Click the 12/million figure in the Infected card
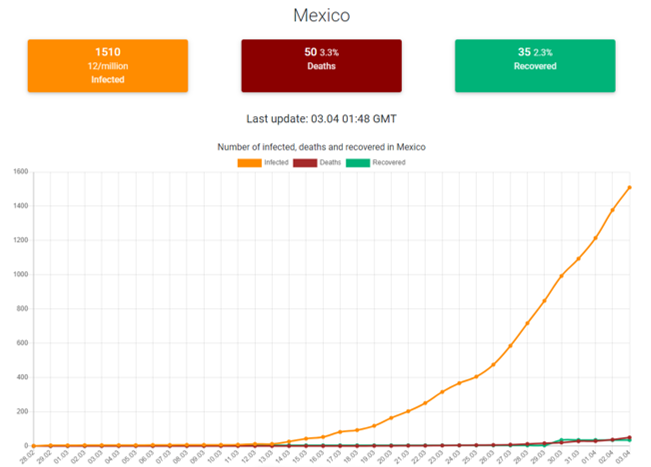This screenshot has height=467, width=651. [107, 65]
